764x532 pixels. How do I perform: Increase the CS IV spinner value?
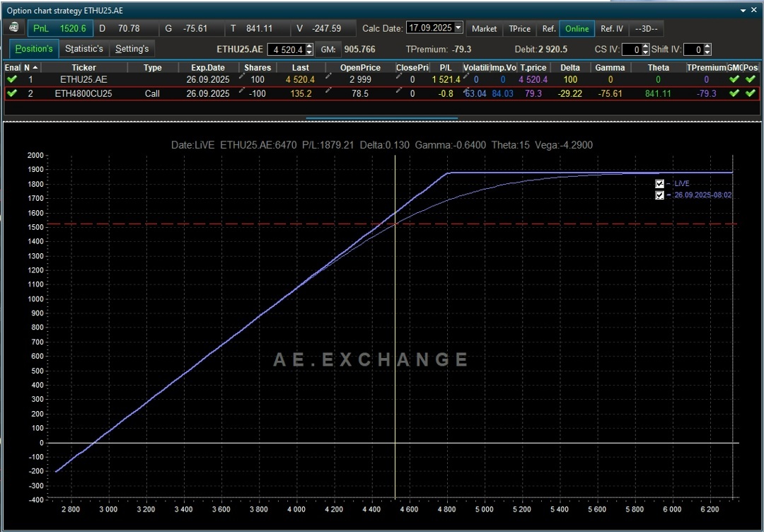click(646, 47)
